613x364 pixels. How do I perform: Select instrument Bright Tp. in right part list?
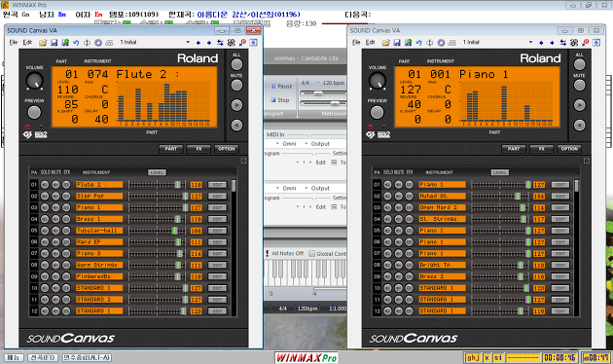(442, 265)
